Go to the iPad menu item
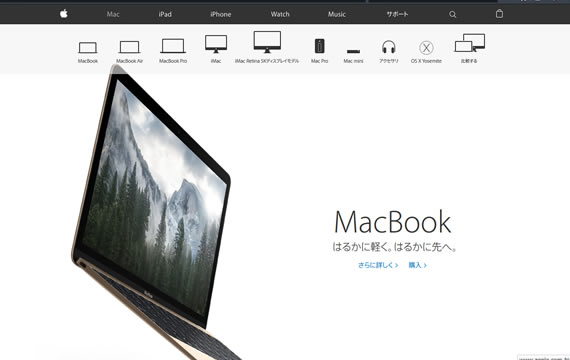The width and height of the screenshot is (570, 360). click(x=165, y=14)
